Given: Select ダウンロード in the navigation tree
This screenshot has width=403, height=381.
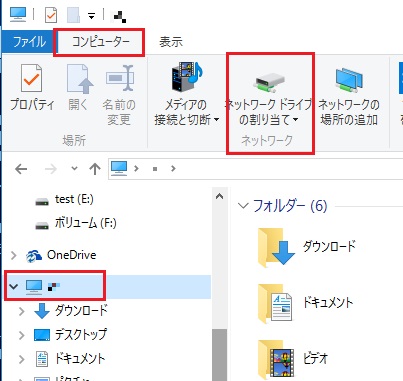Looking at the screenshot, I should [x=71, y=311].
